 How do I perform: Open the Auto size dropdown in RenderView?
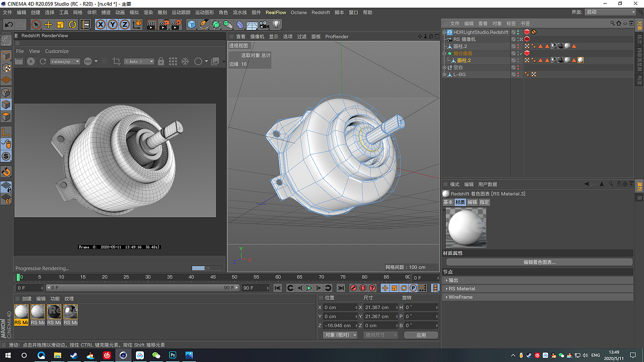click(x=139, y=61)
